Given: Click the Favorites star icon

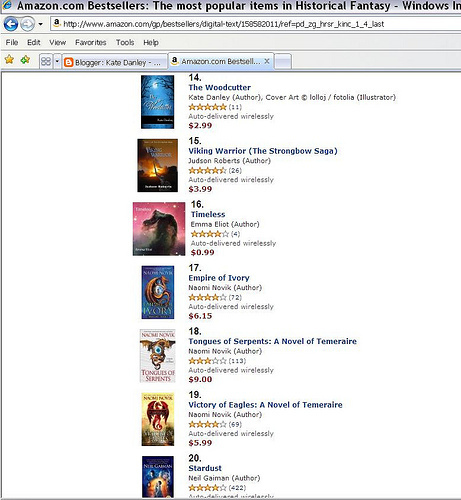Looking at the screenshot, I should pyautogui.click(x=9, y=60).
